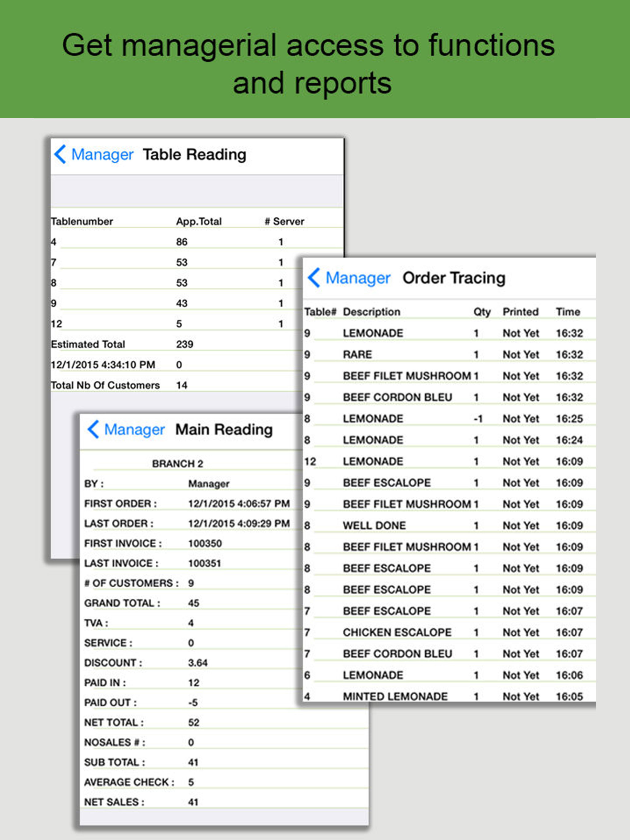Select MINTED LEMONADE order row
The image size is (630, 840).
449,696
